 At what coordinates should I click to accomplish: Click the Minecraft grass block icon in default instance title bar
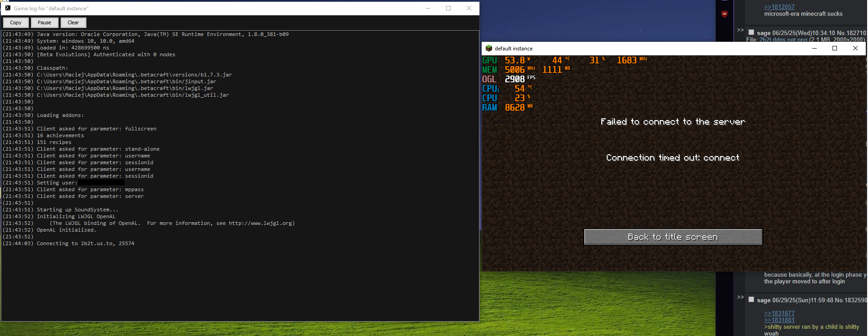[x=489, y=48]
